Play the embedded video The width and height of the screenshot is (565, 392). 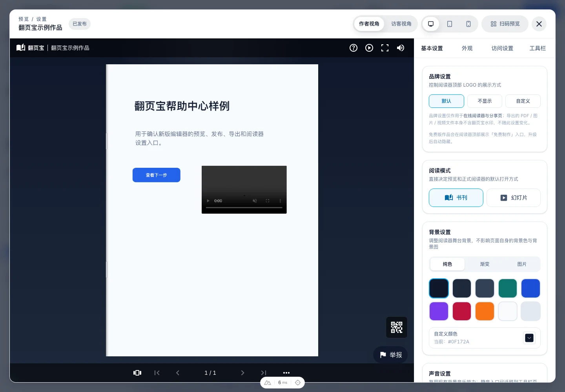coord(208,201)
